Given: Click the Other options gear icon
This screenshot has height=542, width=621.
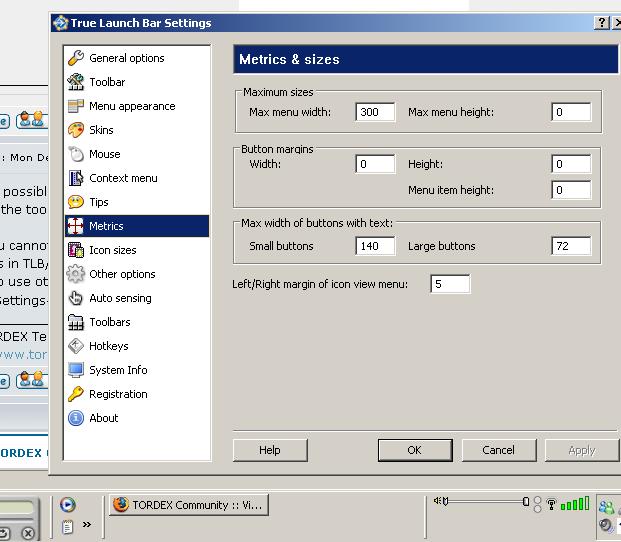Looking at the screenshot, I should [x=75, y=274].
